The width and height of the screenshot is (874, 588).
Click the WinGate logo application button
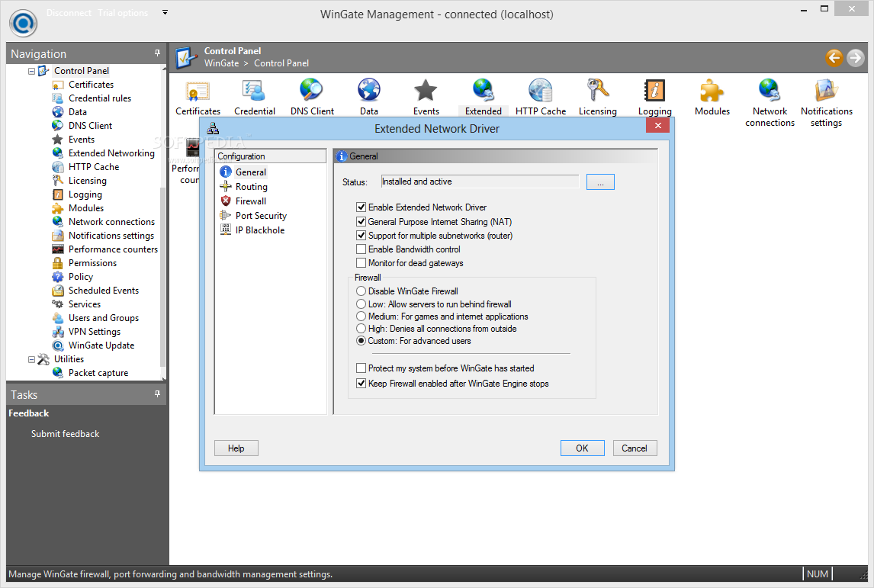tap(24, 23)
